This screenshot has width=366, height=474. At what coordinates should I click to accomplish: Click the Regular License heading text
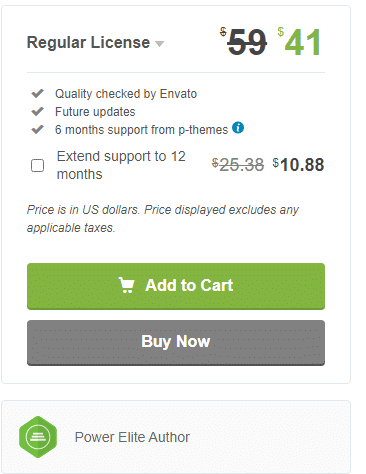[88, 42]
